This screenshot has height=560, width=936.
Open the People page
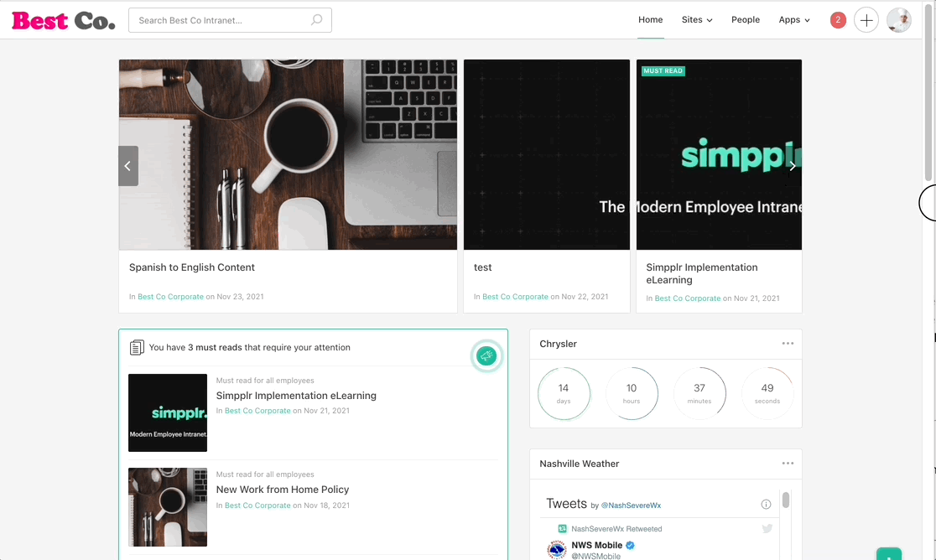click(x=746, y=19)
